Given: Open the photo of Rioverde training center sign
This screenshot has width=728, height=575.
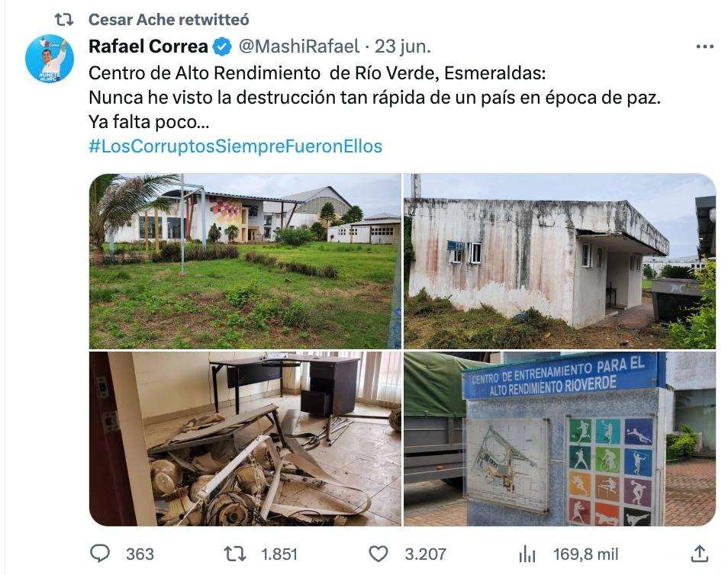Looking at the screenshot, I should click(560, 438).
